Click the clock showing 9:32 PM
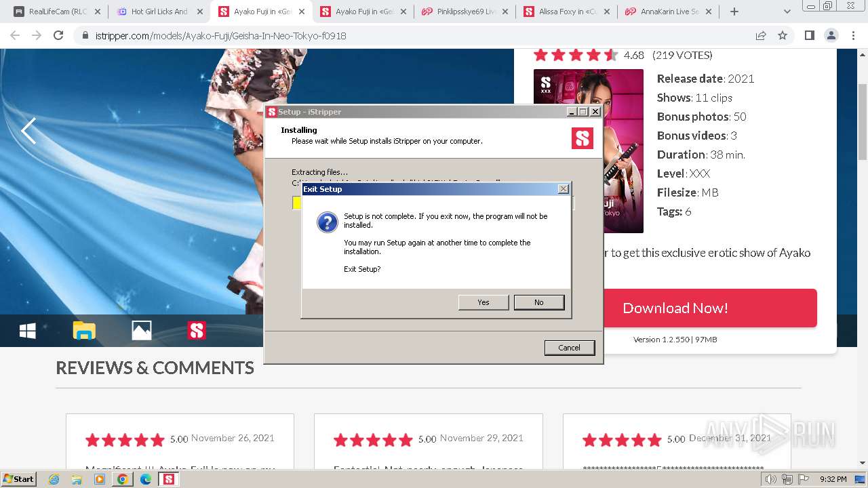868x488 pixels. pos(833,479)
